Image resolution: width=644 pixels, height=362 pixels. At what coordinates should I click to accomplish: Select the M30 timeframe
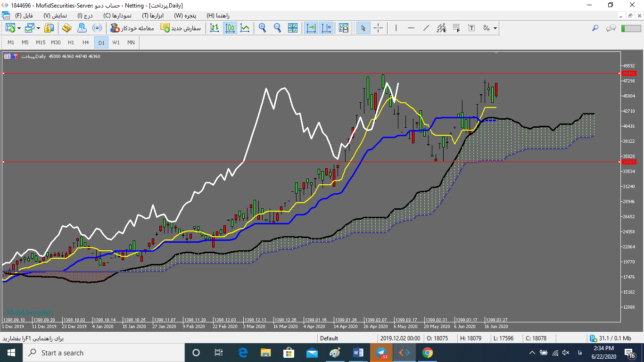pyautogui.click(x=56, y=42)
